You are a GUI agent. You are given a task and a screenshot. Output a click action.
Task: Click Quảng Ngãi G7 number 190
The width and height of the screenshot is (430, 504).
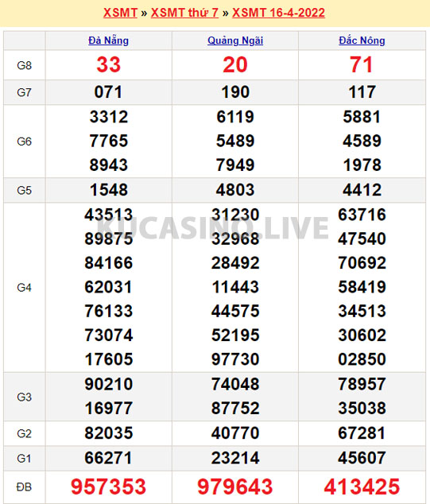235,92
